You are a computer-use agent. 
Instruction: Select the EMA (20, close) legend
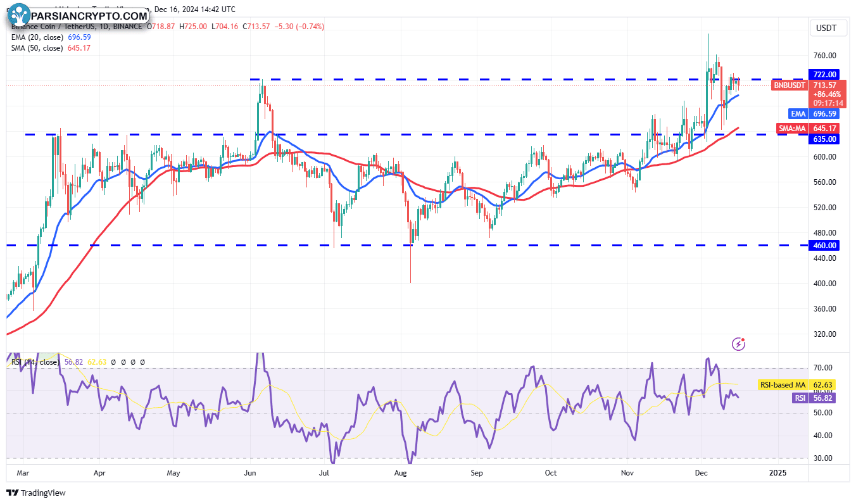(x=36, y=38)
